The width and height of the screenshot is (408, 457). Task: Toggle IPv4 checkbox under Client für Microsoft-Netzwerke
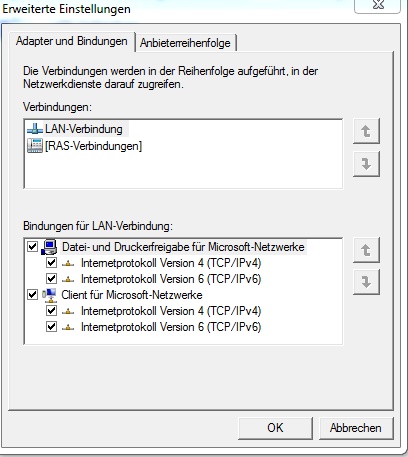pyautogui.click(x=51, y=311)
